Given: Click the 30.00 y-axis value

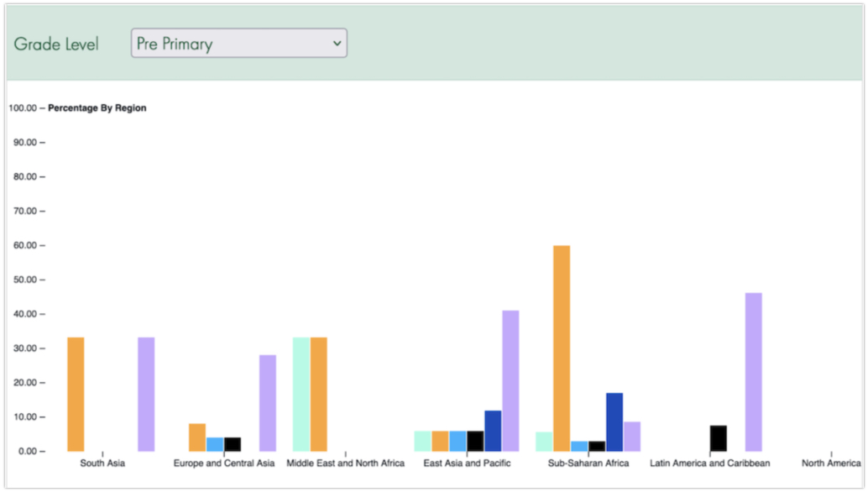Looking at the screenshot, I should click(25, 348).
